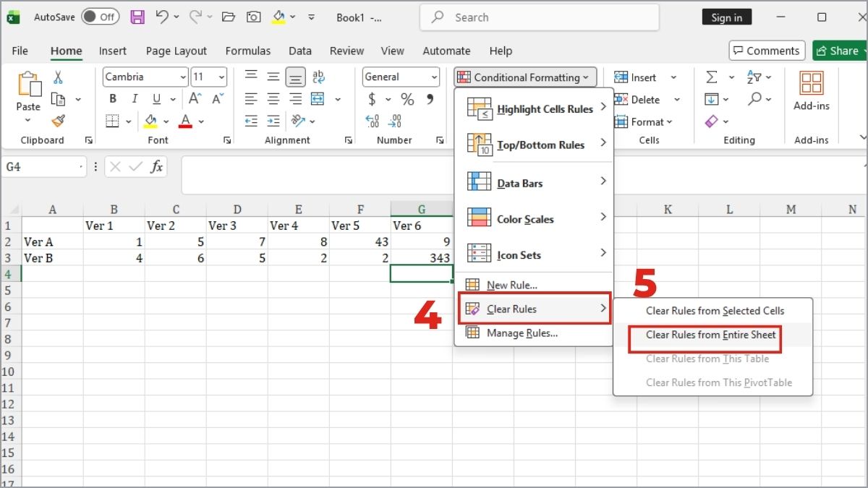868x488 pixels.
Task: Open the Cambria font name dropdown
Action: pyautogui.click(x=182, y=77)
